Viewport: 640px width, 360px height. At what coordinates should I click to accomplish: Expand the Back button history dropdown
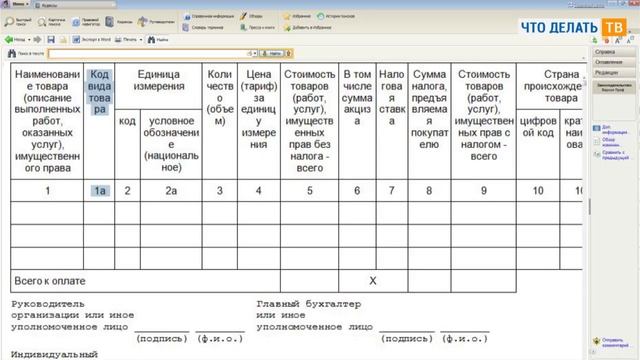click(29, 40)
